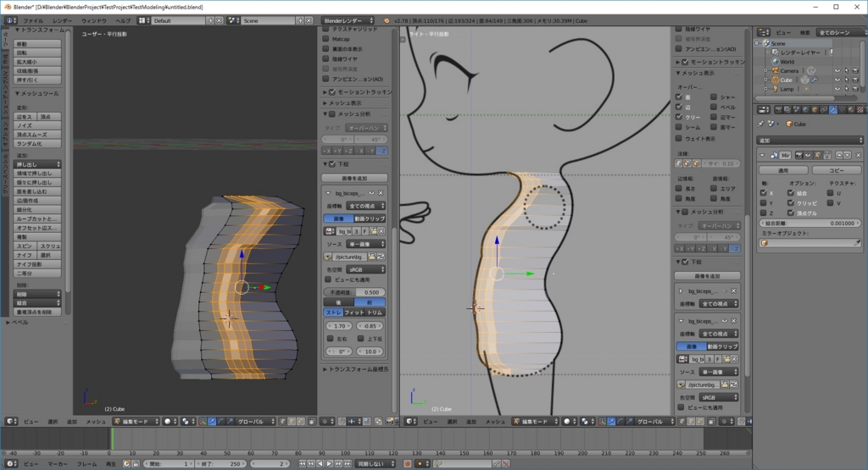Screen dimensions: 868x470
Task: Remove bg_biceps background image in left panel
Action: tap(381, 193)
